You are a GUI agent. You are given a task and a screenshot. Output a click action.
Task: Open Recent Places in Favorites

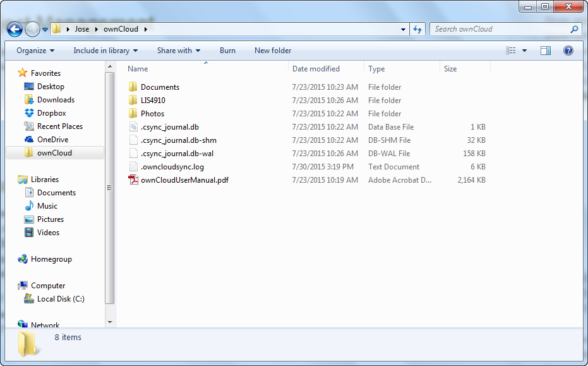pyautogui.click(x=59, y=126)
